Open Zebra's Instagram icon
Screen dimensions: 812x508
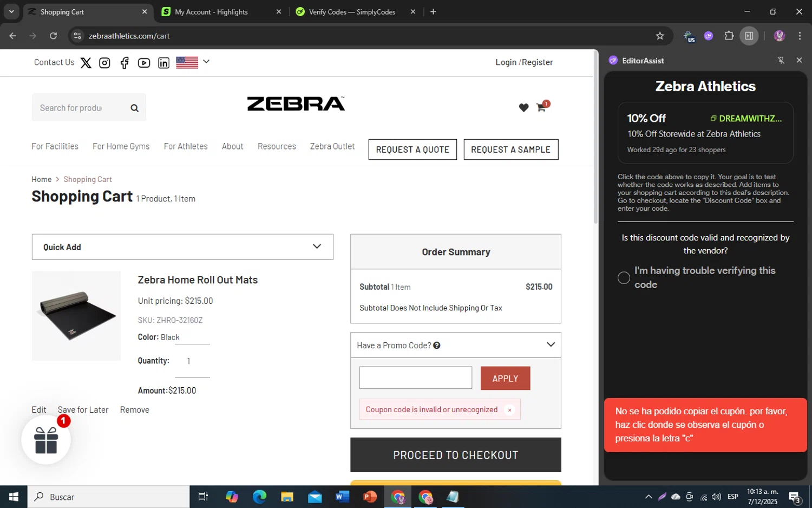[x=104, y=63]
